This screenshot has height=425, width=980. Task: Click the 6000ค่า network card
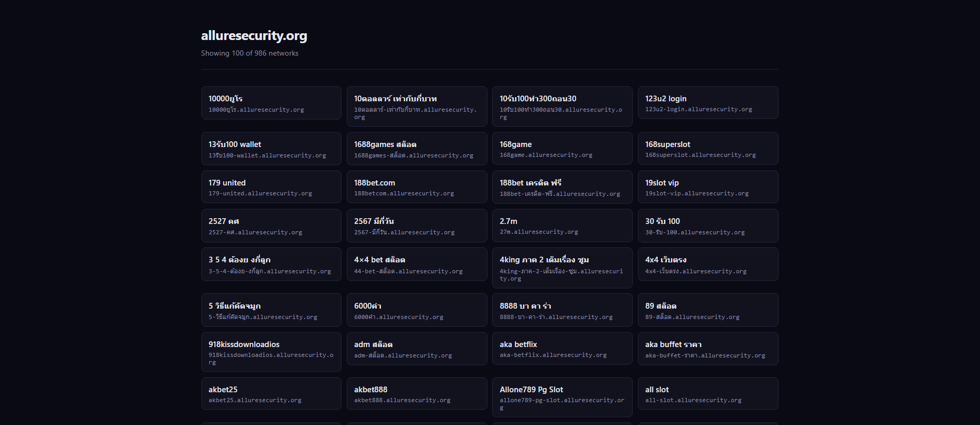click(x=417, y=310)
